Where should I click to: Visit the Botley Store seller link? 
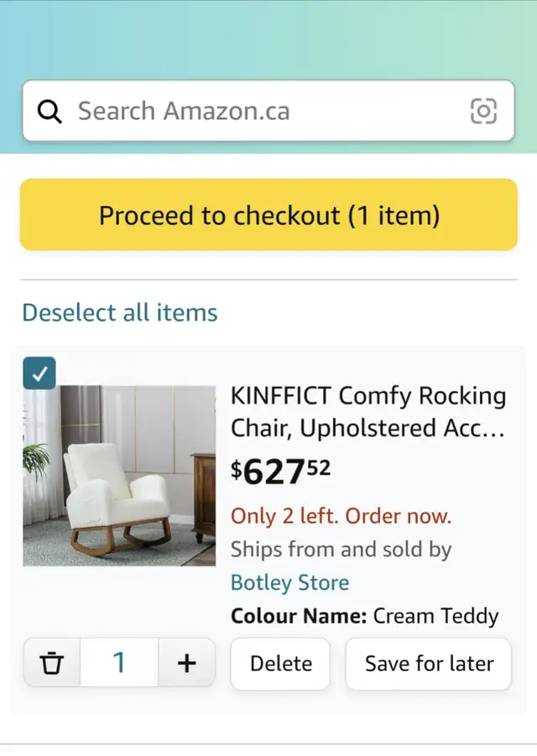(289, 582)
